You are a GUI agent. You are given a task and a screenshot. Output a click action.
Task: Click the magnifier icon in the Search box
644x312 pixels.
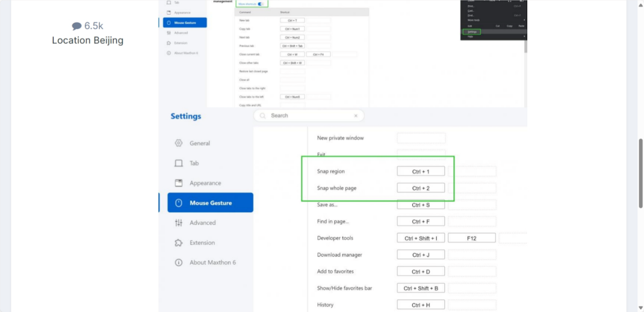[x=263, y=116]
